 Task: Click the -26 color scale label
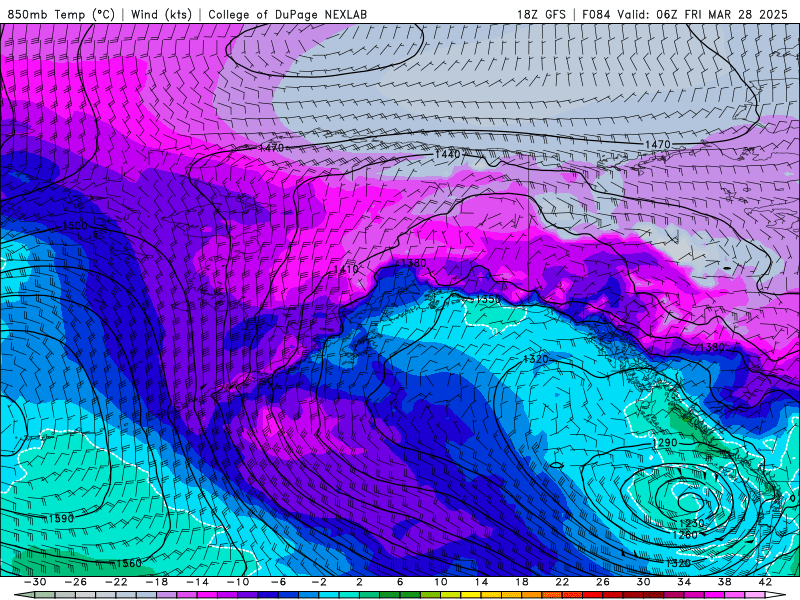pyautogui.click(x=76, y=582)
